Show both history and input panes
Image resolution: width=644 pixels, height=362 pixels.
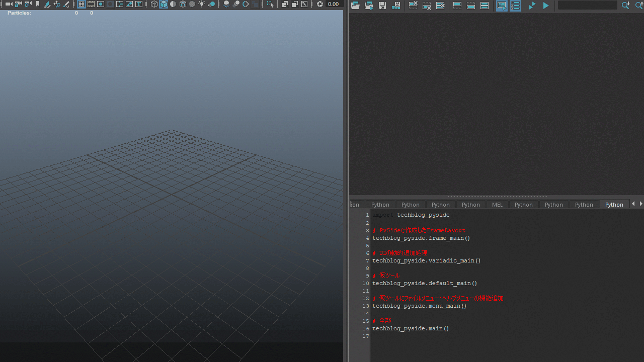[x=485, y=6]
